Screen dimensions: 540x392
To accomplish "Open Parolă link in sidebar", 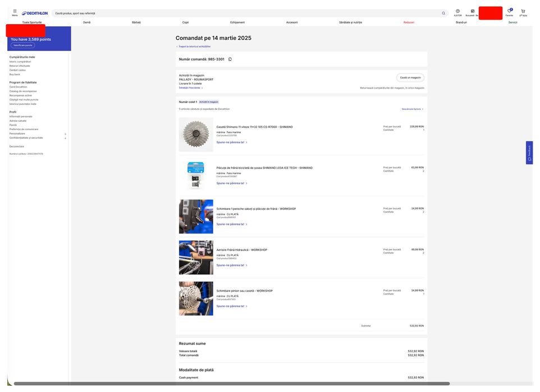I will 13,125.
